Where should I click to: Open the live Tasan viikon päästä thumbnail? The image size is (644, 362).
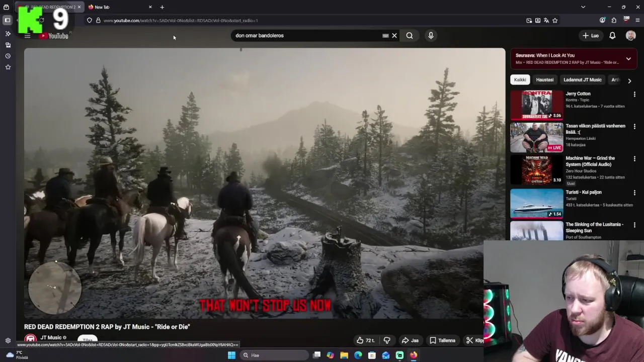(537, 137)
